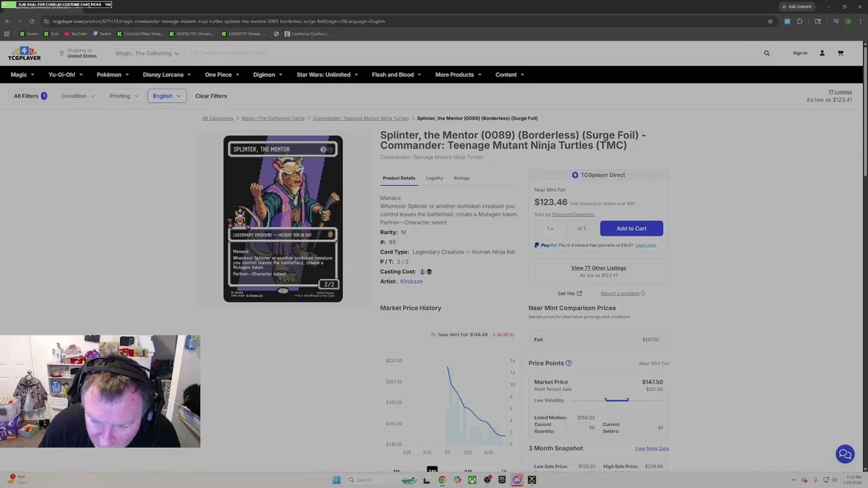
Task: Go to All Categories breadcrumb
Action: pyautogui.click(x=218, y=118)
